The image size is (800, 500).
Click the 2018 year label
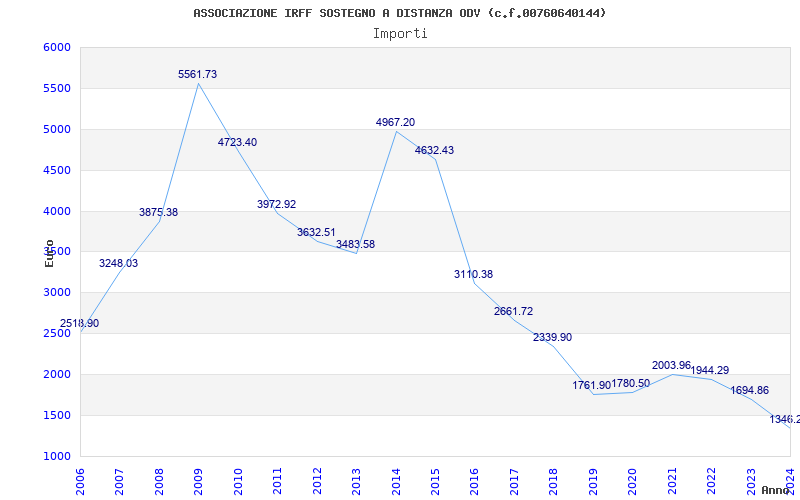pos(554,481)
